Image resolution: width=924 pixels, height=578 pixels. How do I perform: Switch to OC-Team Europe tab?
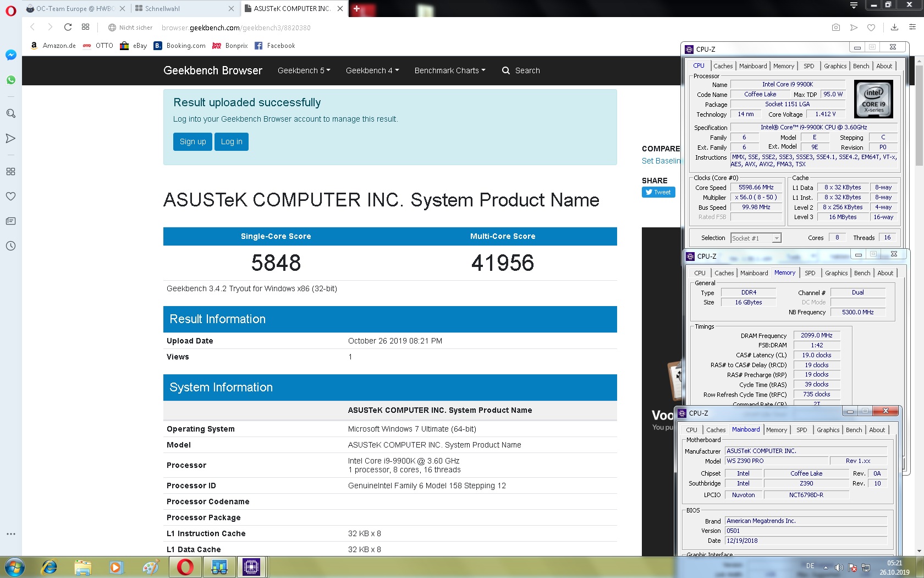coord(75,9)
